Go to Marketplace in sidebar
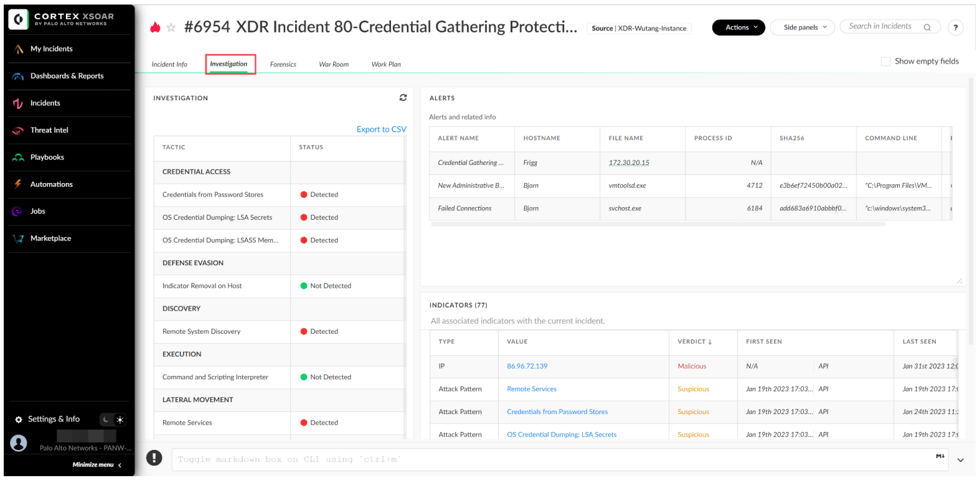 point(50,238)
